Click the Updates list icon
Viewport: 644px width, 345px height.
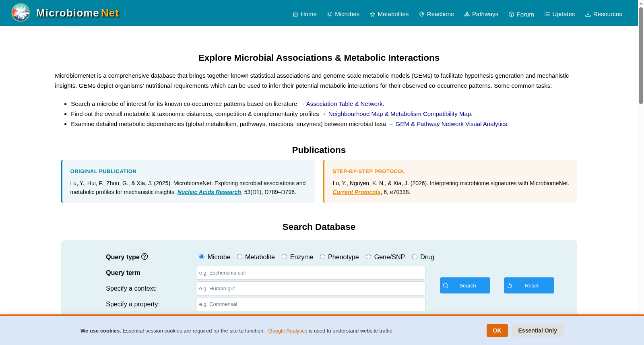(x=547, y=14)
